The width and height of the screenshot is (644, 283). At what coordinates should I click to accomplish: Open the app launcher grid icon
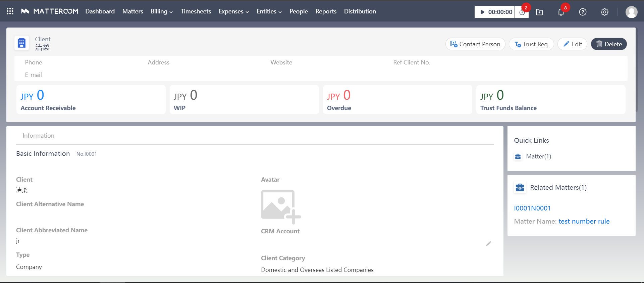pyautogui.click(x=10, y=11)
